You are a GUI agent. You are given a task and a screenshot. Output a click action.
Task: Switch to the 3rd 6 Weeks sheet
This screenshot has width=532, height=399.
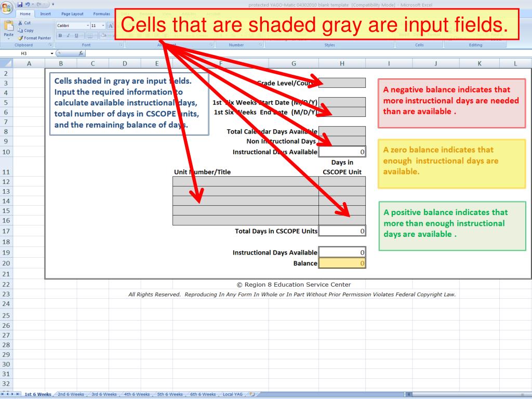coord(104,394)
